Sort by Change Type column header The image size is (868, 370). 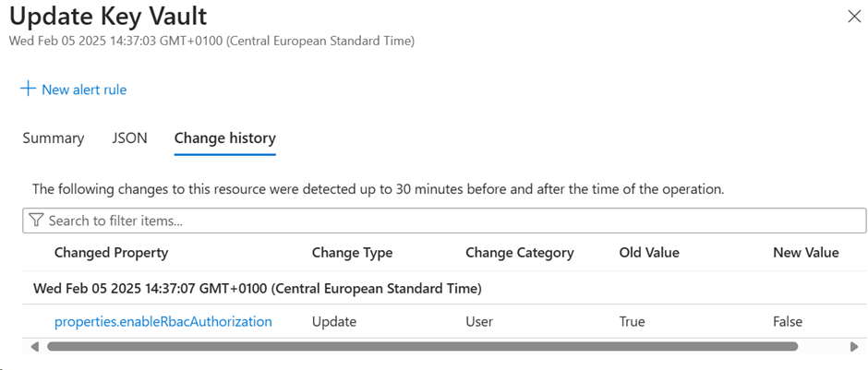point(352,253)
